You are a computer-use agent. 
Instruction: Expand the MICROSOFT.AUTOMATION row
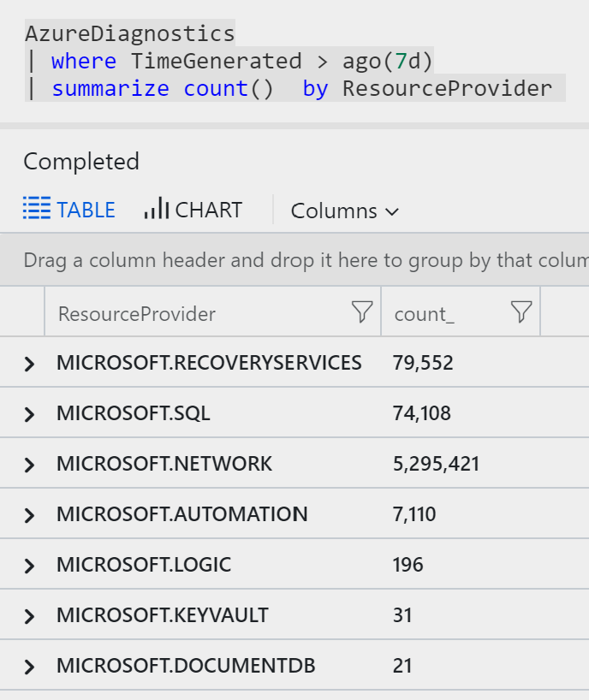tap(29, 515)
